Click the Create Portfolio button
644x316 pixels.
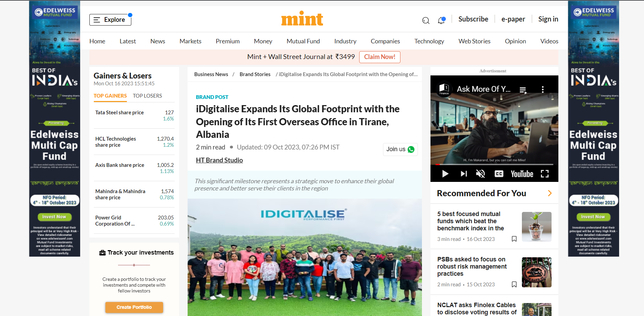coord(134,307)
